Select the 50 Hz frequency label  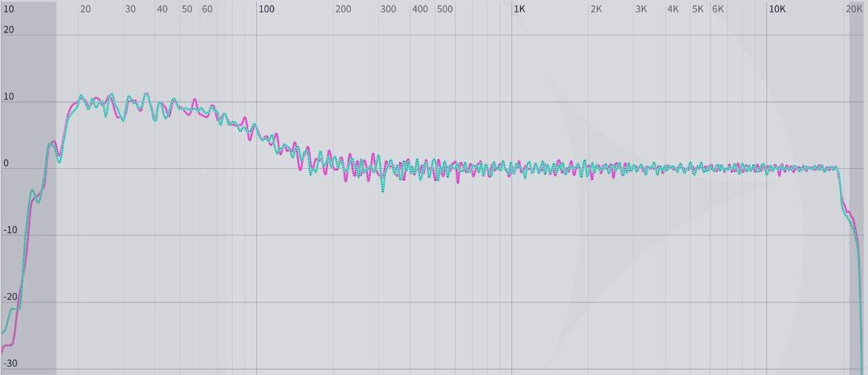click(x=186, y=9)
